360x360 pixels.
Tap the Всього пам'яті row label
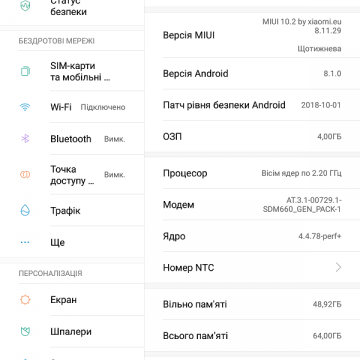195,335
